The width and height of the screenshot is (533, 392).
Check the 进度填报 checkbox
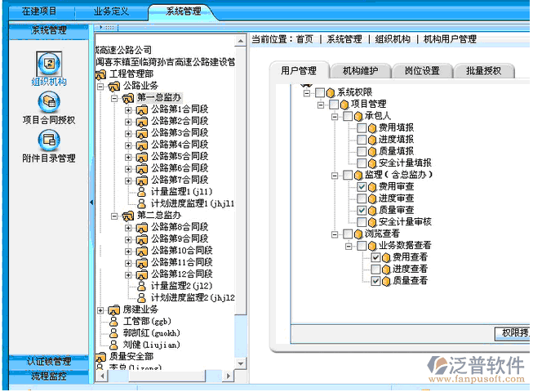(362, 140)
